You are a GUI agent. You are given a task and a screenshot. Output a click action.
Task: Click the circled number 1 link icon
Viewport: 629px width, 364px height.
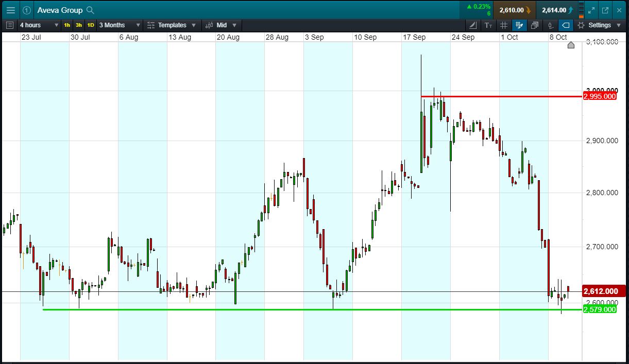(x=26, y=10)
